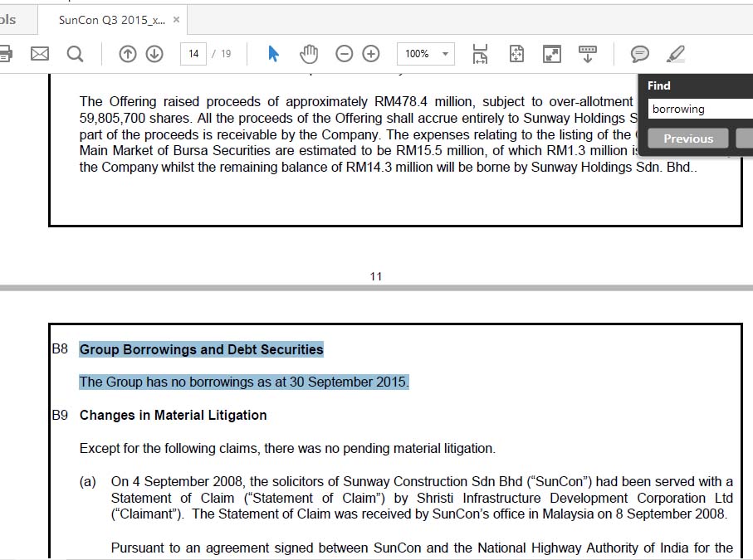
Task: Click 'The Group has no borrowings' sentence
Action: [244, 382]
